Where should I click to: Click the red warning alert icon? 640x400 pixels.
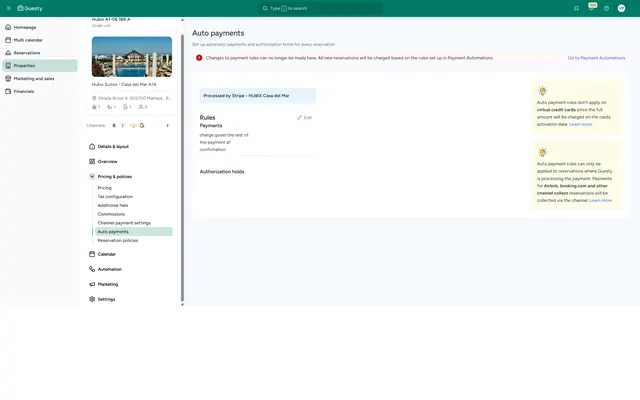pos(199,58)
